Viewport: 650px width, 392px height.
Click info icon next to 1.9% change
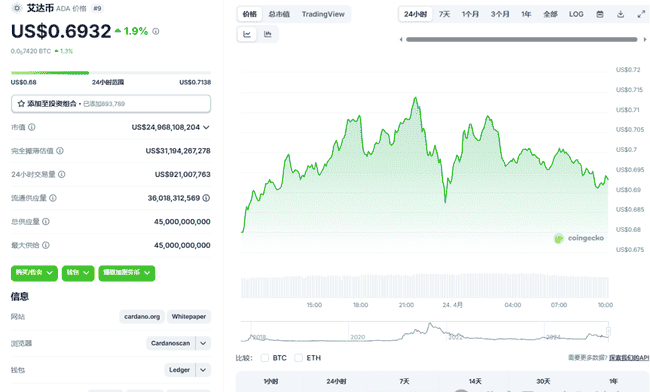[x=156, y=31]
